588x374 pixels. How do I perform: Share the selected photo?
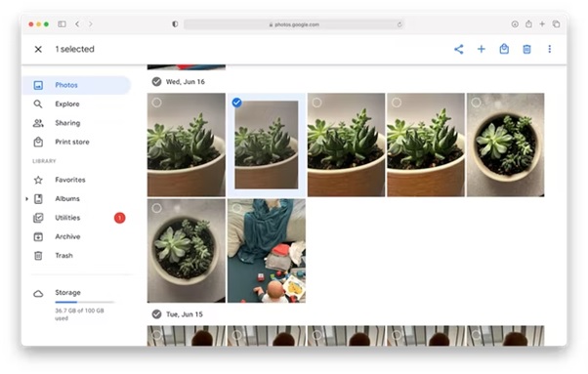click(x=459, y=49)
